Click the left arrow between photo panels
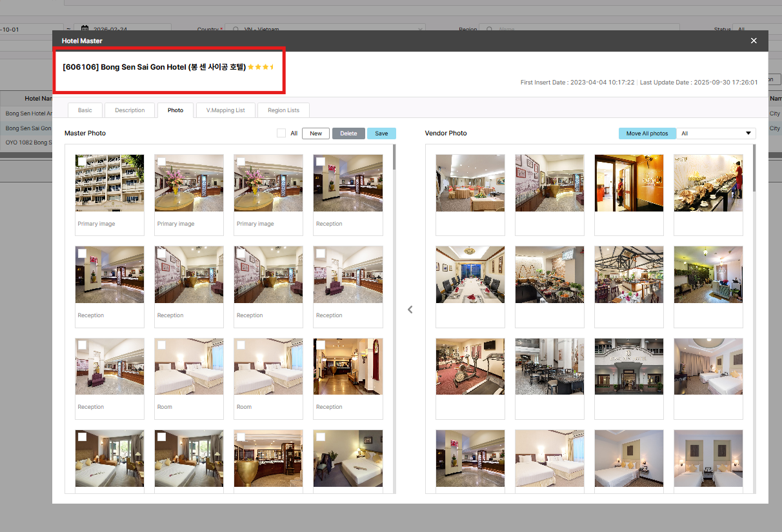 [410, 310]
